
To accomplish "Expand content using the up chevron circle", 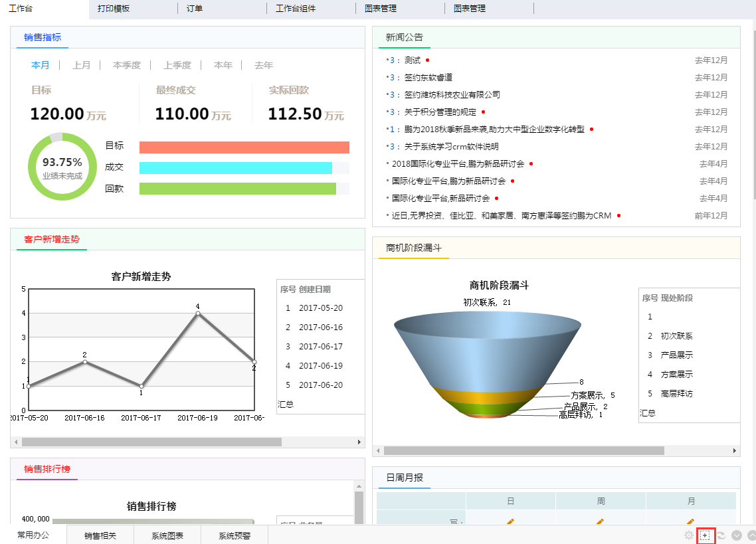I will [x=751, y=535].
